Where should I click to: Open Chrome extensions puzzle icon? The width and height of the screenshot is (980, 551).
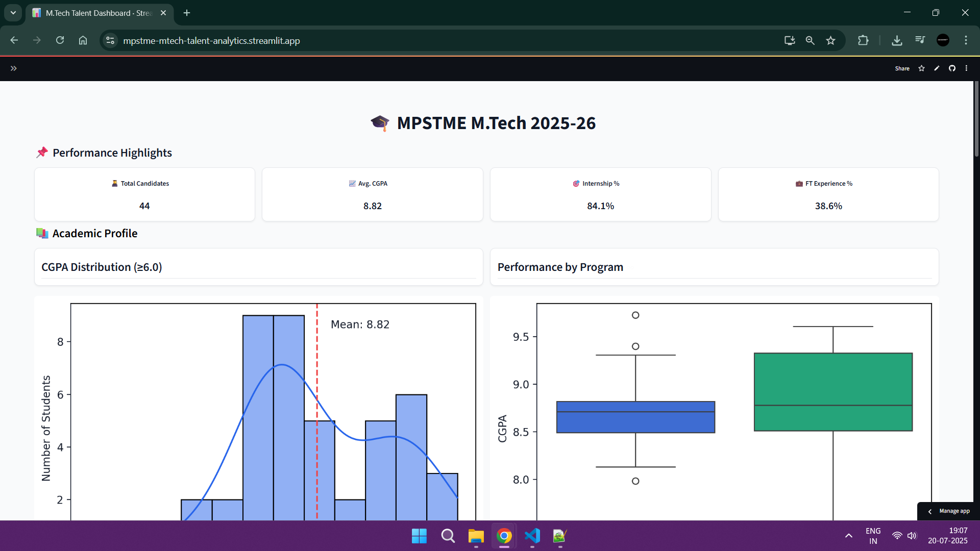point(863,40)
